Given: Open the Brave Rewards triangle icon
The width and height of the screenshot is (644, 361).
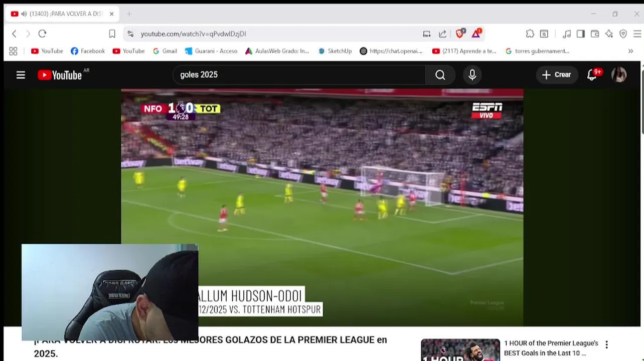Looking at the screenshot, I should [476, 33].
